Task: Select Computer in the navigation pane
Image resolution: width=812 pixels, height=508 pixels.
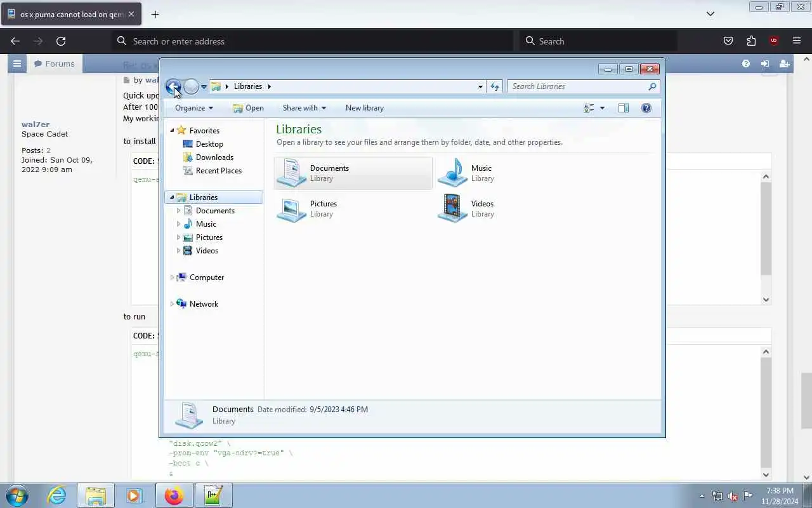Action: coord(206,277)
